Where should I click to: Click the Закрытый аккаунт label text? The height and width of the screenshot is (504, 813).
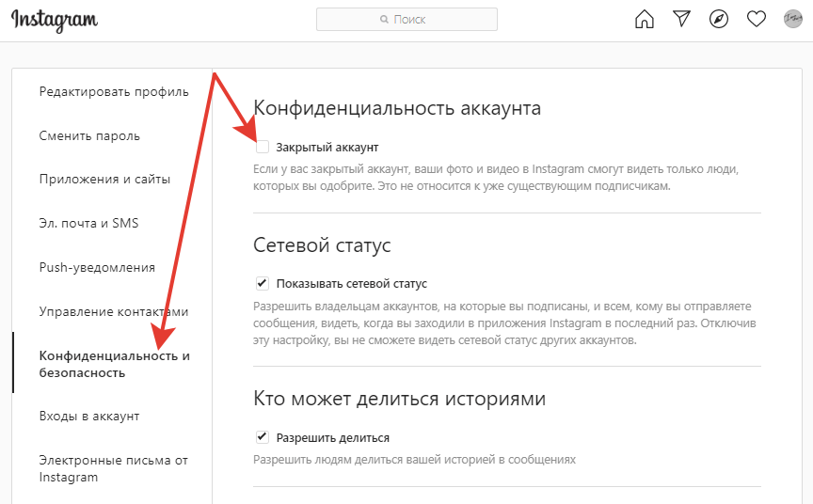[327, 147]
